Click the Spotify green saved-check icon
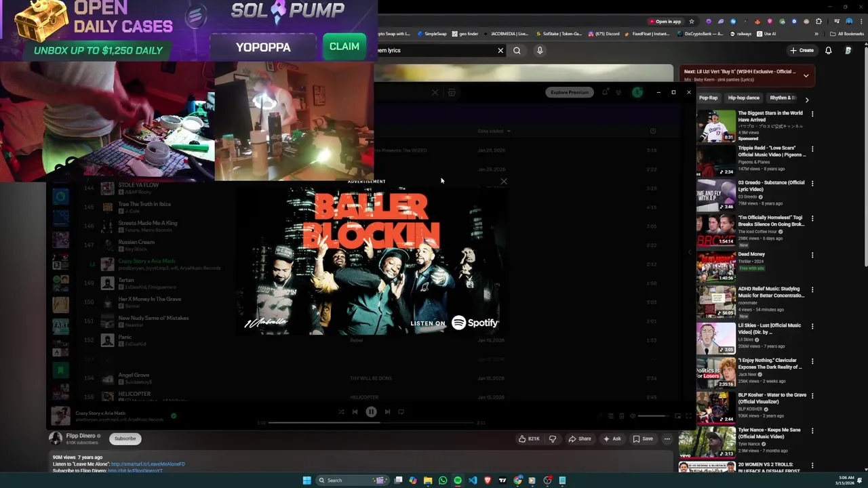Screen dimensions: 868x488 pyautogui.click(x=174, y=416)
